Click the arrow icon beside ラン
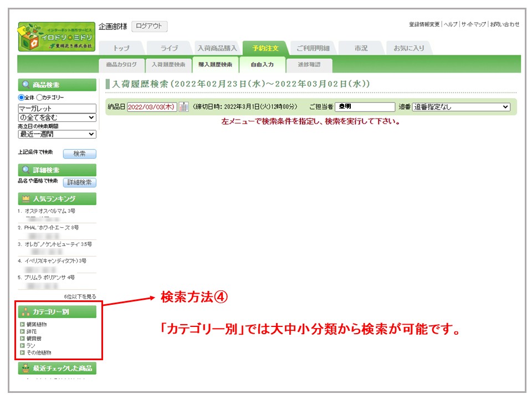Image resolution: width=532 pixels, height=399 pixels. click(x=22, y=345)
